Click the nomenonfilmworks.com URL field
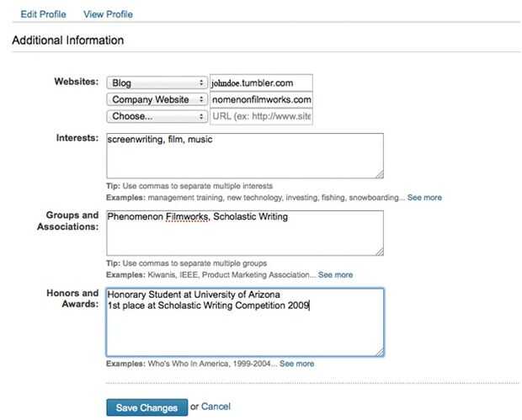This screenshot has height=420, width=522. [x=261, y=99]
